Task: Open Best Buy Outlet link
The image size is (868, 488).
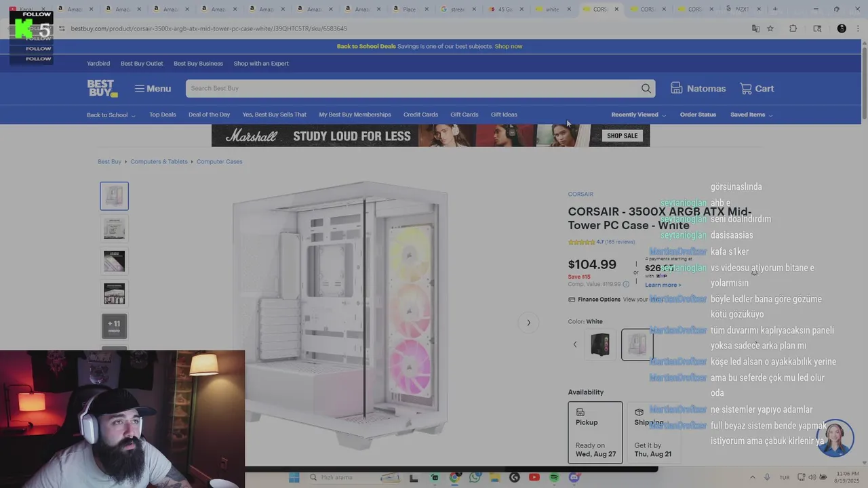Action: point(142,64)
